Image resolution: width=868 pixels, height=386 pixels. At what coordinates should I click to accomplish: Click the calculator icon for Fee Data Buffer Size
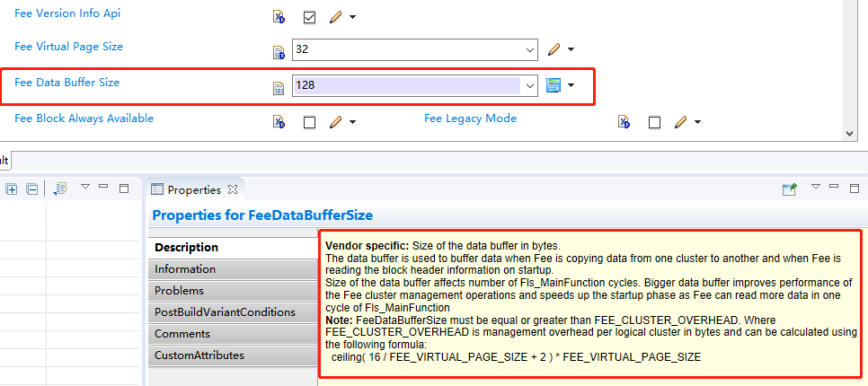pyautogui.click(x=554, y=85)
